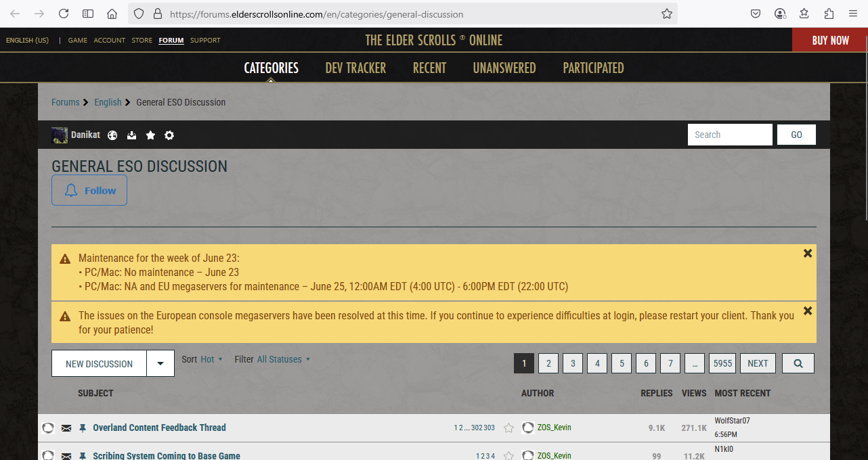
Task: Switch to the UNANSWERED tab
Action: coord(504,68)
